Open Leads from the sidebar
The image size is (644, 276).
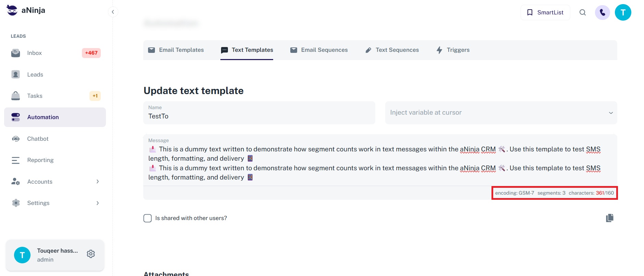(x=35, y=74)
